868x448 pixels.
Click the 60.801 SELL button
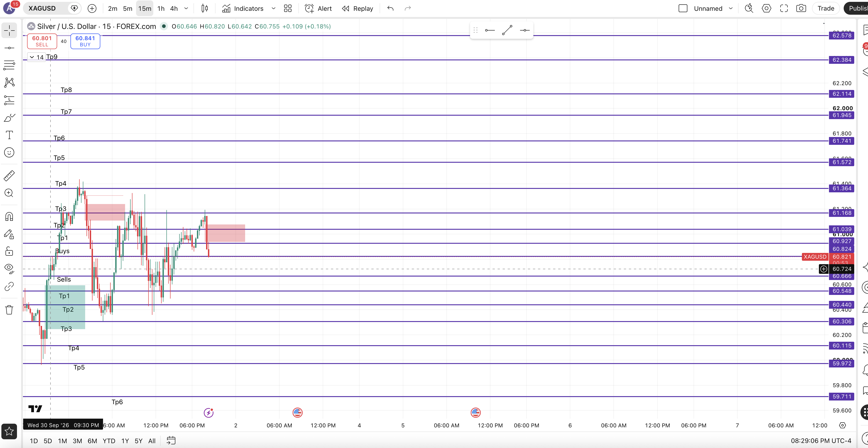pyautogui.click(x=42, y=42)
